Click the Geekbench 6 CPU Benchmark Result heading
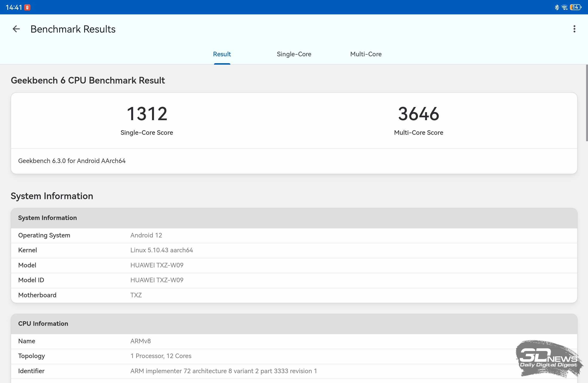The image size is (588, 383). pyautogui.click(x=88, y=81)
